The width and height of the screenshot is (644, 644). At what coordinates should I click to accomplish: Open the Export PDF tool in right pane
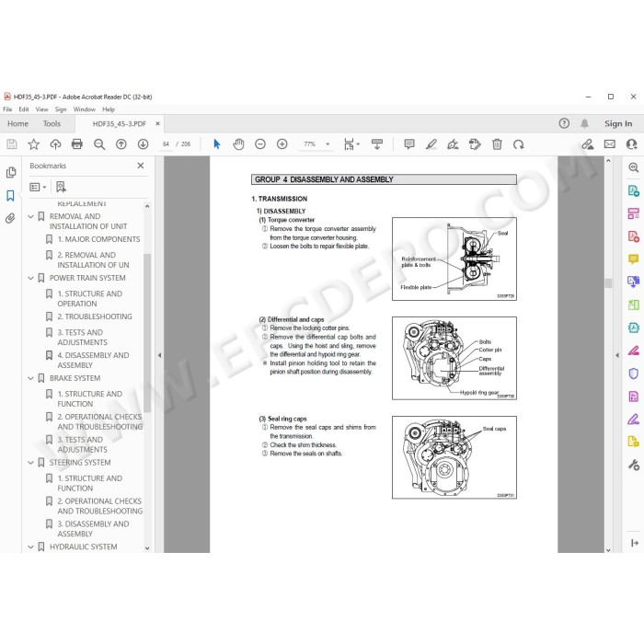click(x=633, y=190)
